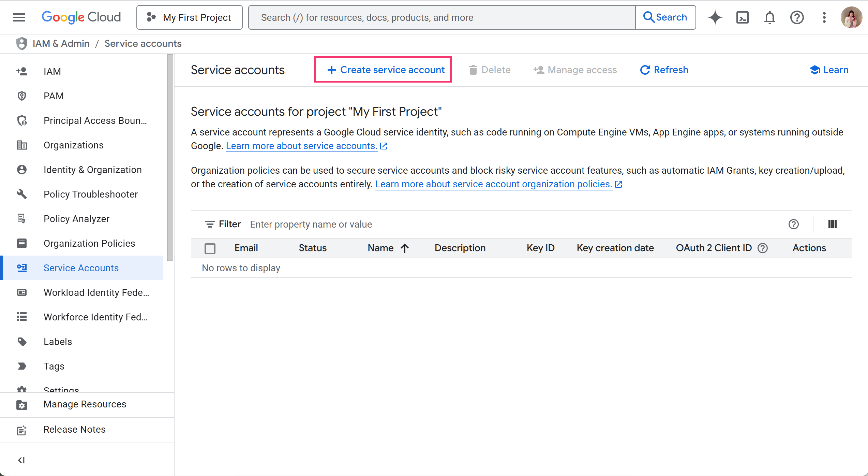This screenshot has width=868, height=476.
Task: Toggle the select-all rows checkbox
Action: (210, 248)
